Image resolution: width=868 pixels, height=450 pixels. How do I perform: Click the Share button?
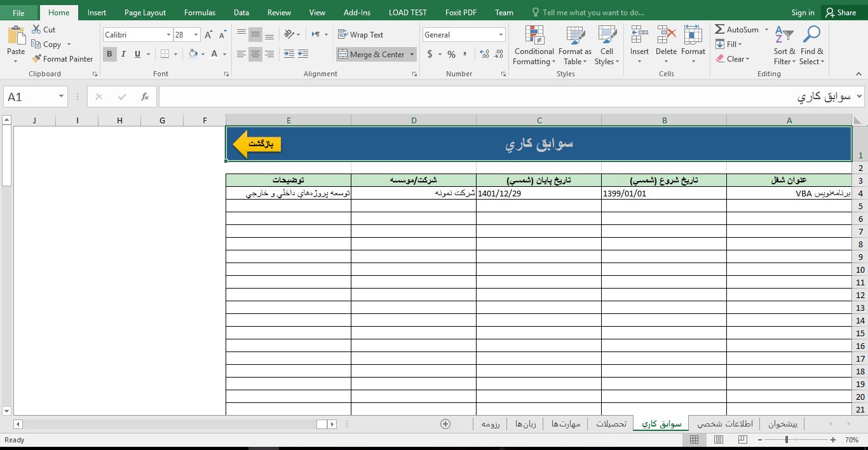840,12
